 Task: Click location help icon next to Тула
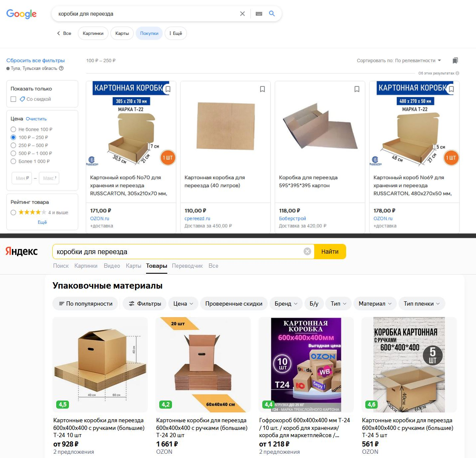(x=61, y=68)
